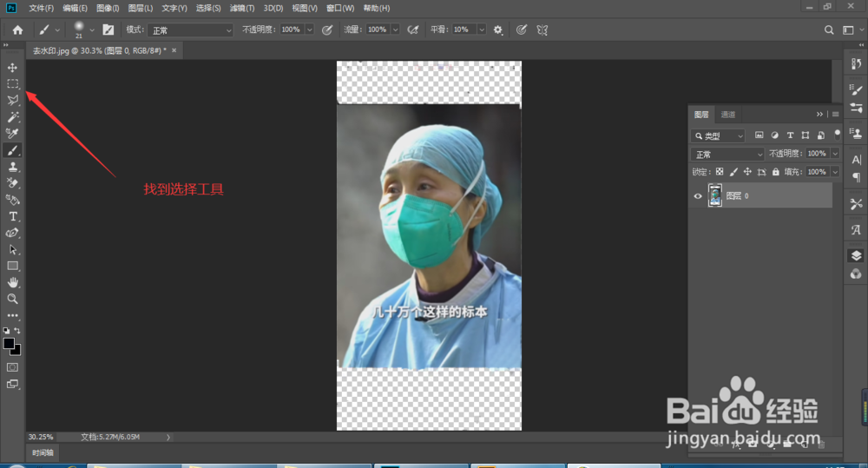Select the Brush tool in the left toolbox
The height and width of the screenshot is (468, 868).
(x=12, y=150)
